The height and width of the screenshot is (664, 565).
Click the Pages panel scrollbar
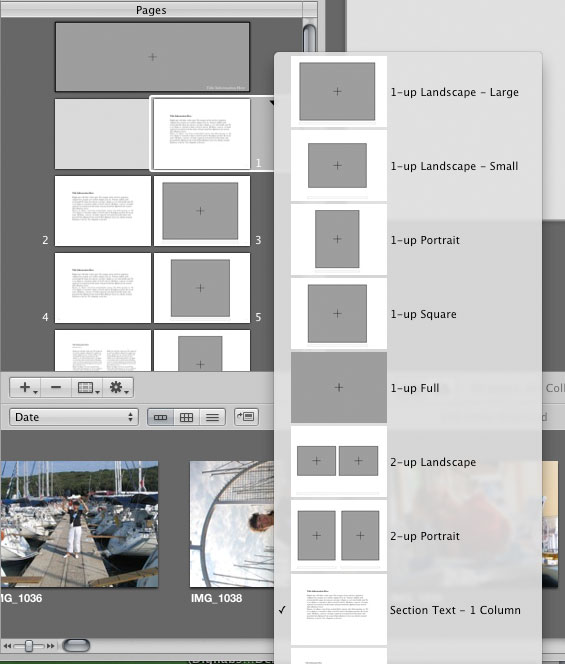click(310, 39)
